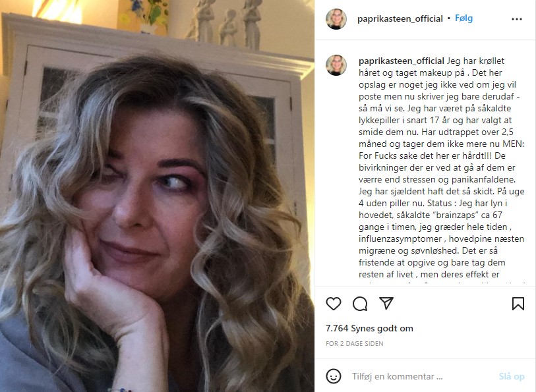This screenshot has width=536, height=392.
Task: Share the post with paper plane icon
Action: tap(386, 303)
